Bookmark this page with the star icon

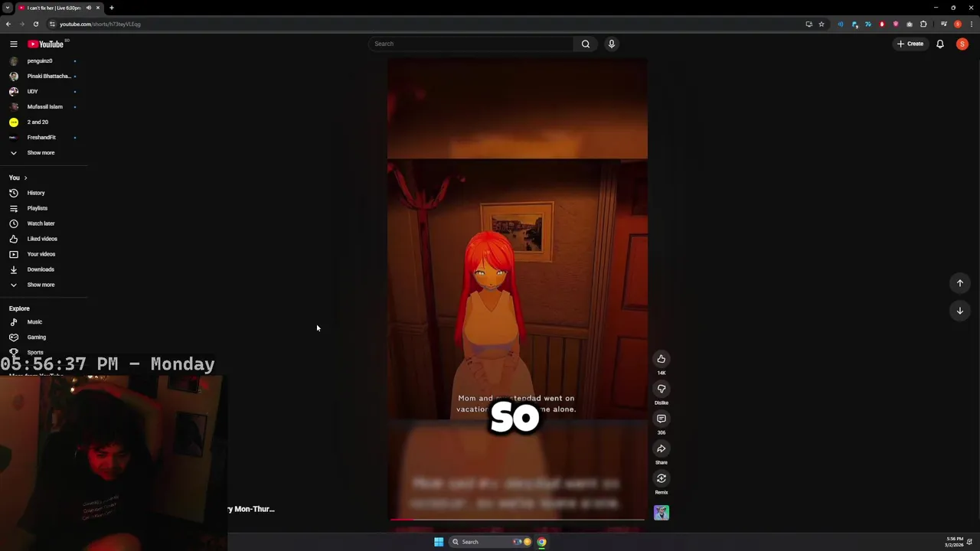pyautogui.click(x=822, y=24)
